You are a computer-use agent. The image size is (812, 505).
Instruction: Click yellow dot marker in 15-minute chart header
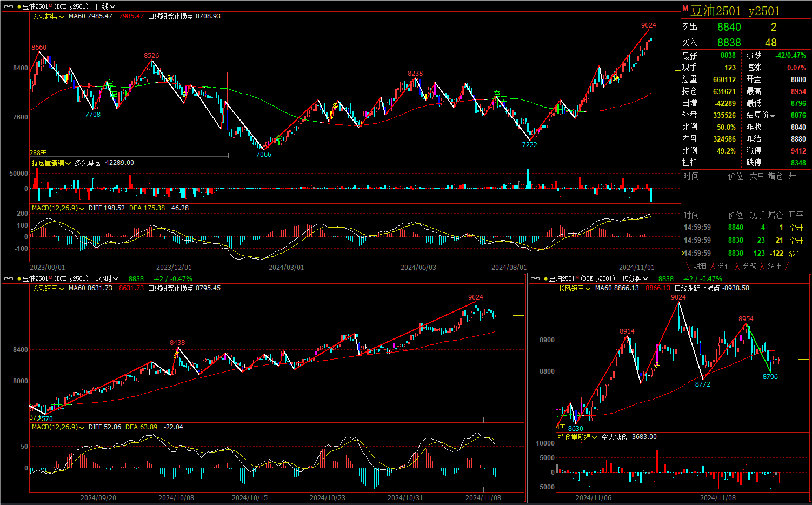coord(546,279)
